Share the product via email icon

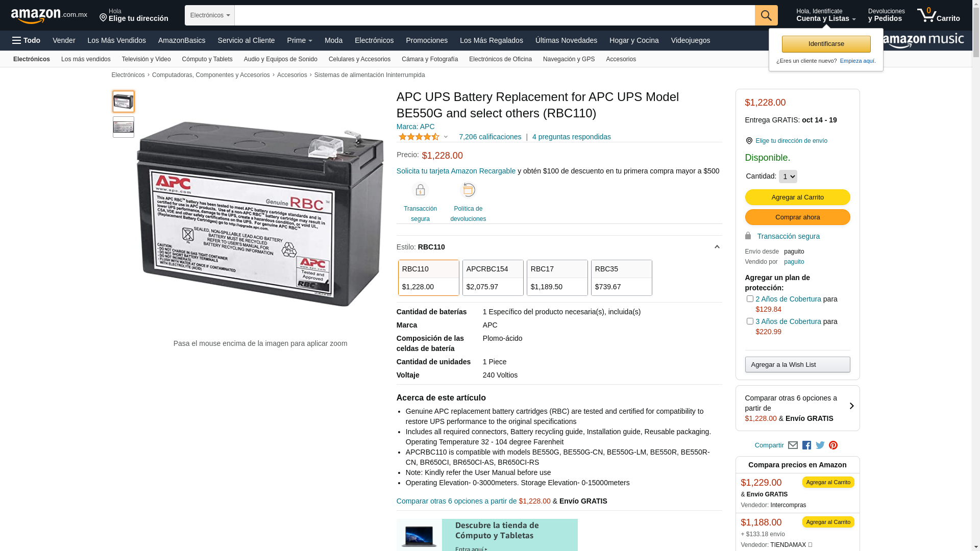point(793,445)
